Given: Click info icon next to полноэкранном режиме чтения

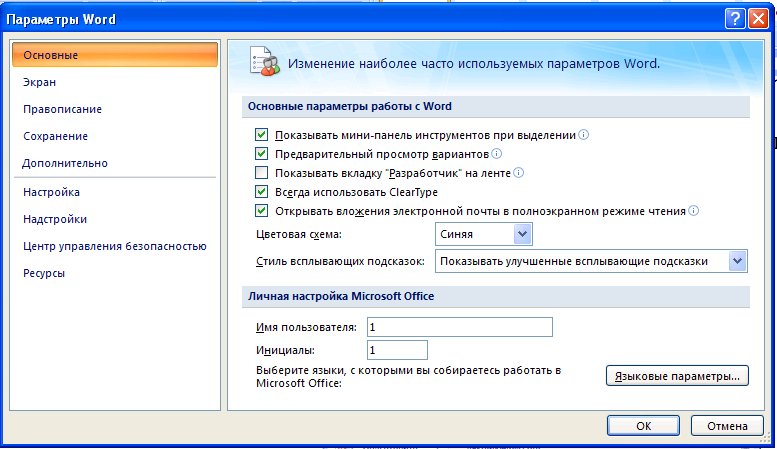Looking at the screenshot, I should tap(694, 211).
